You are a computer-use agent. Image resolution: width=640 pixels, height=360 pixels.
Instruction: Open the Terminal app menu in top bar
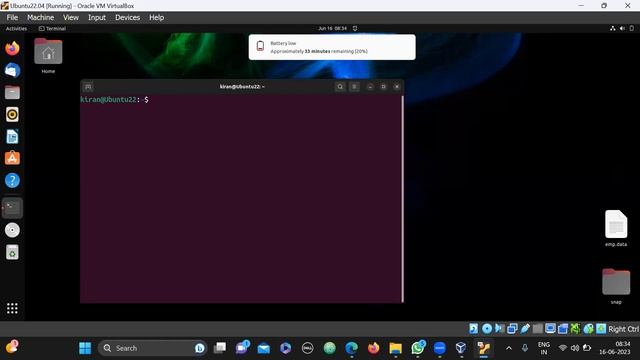coord(52,29)
